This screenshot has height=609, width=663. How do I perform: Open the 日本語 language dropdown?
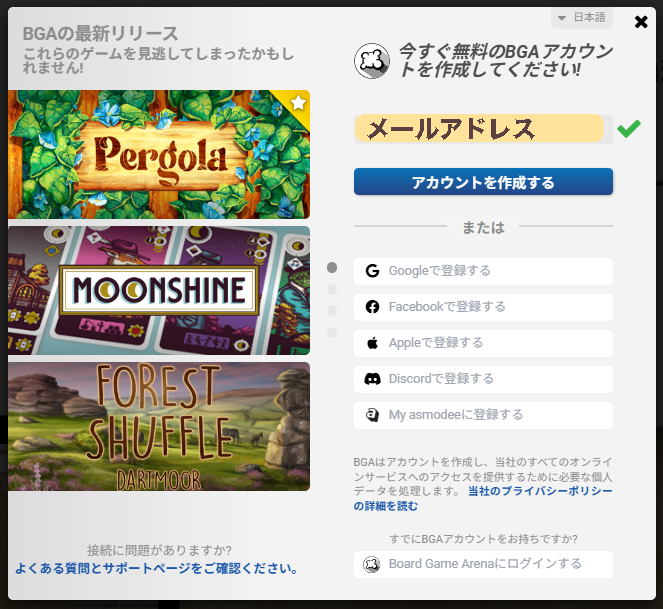(x=582, y=18)
